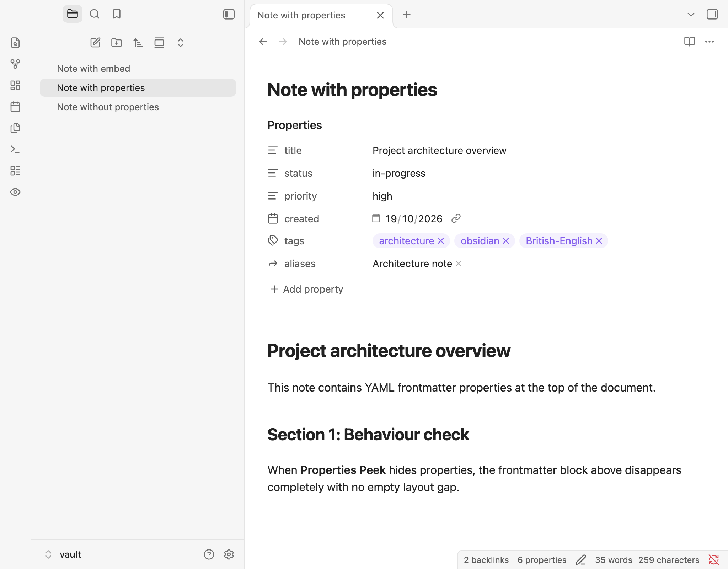The height and width of the screenshot is (569, 728).
Task: Toggle the right sidebar panel
Action: coord(712,15)
